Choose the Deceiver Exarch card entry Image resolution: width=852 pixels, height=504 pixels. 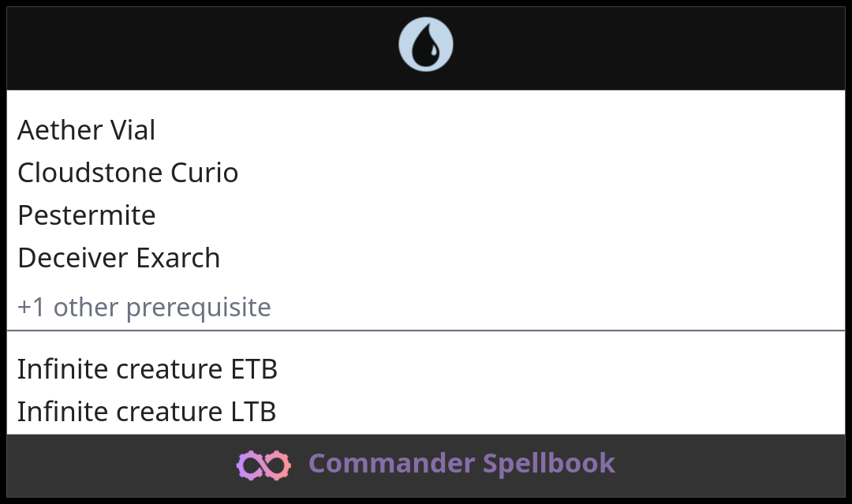118,258
